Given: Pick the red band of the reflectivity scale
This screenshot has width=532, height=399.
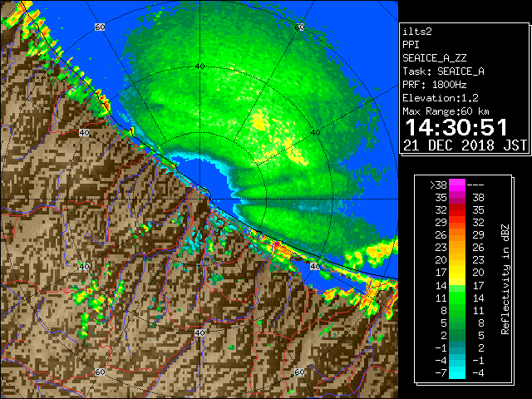Looking at the screenshot, I should pos(457,210).
